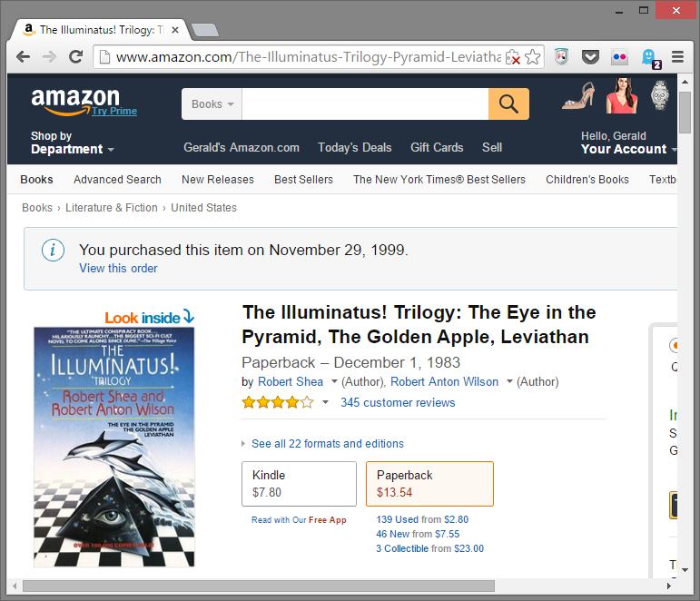Expand the star rating breakdown arrow
The width and height of the screenshot is (700, 601).
coord(325,402)
